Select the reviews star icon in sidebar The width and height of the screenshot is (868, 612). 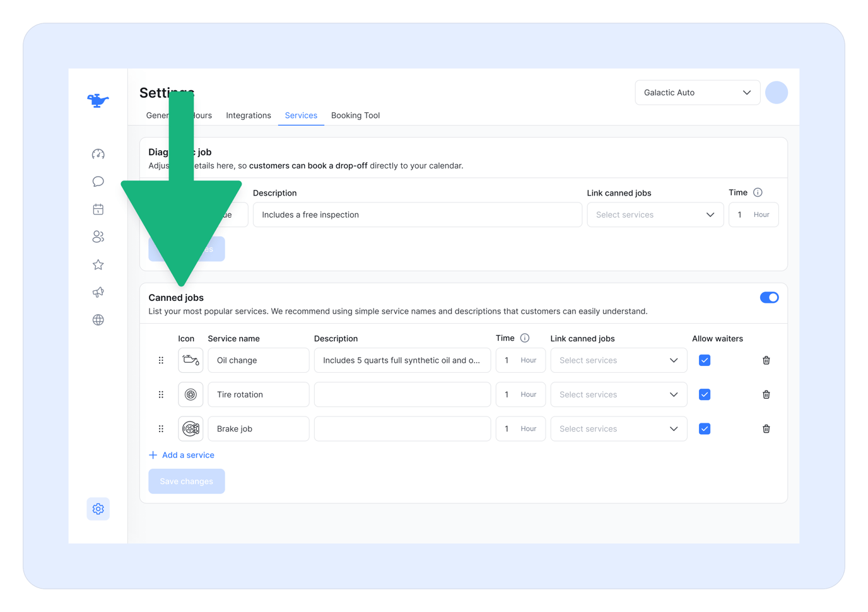tap(98, 264)
